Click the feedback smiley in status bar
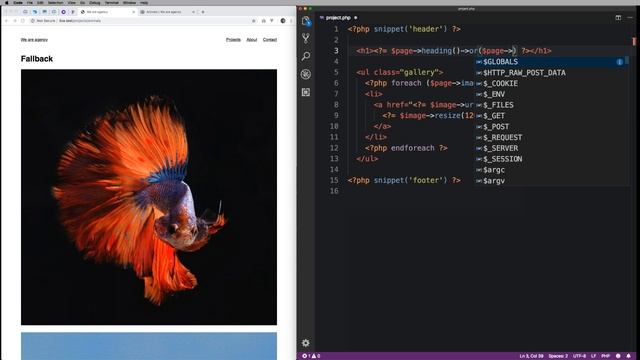The width and height of the screenshot is (640, 360). pos(618,356)
